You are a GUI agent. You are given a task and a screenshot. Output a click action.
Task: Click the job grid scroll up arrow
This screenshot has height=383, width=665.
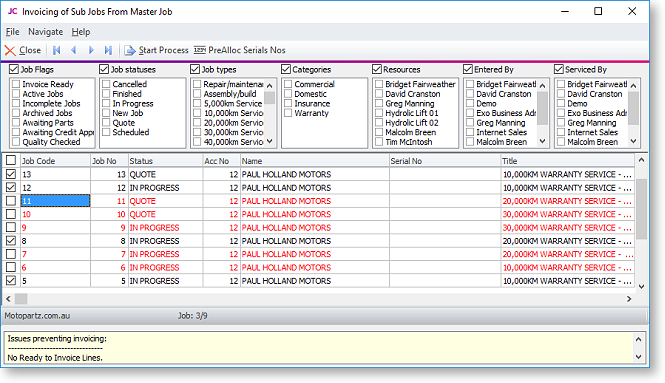coord(641,160)
